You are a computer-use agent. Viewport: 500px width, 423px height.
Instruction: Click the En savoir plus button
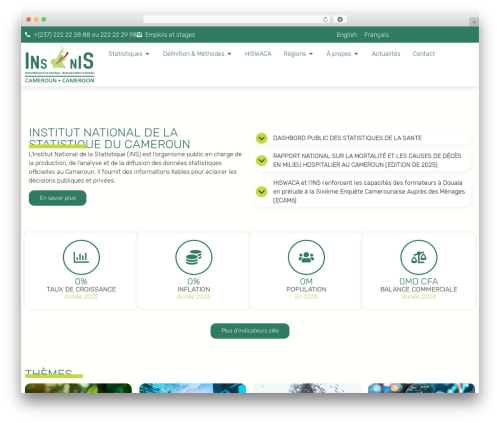click(58, 198)
